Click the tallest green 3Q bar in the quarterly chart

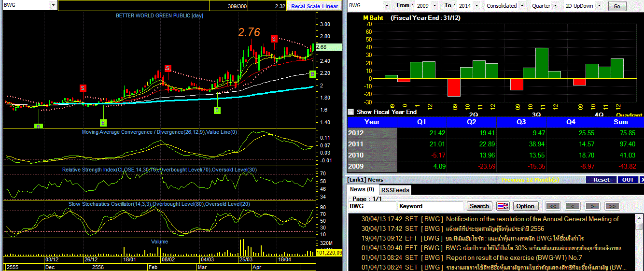coord(542,63)
